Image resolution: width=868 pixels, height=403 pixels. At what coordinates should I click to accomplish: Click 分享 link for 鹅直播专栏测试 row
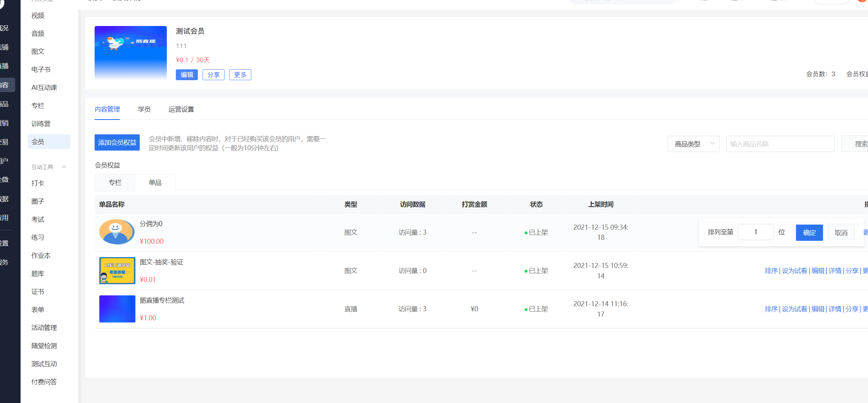(x=852, y=309)
